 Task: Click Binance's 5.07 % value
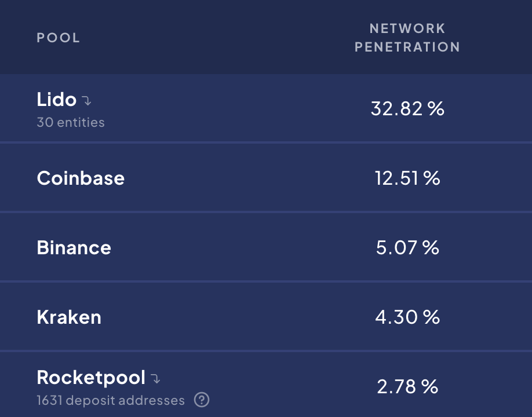pos(407,247)
